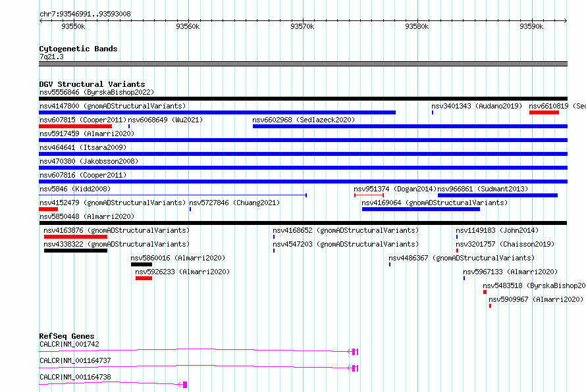Open nsv5727846 (Chuang2021) label
Viewport: 586px width, 392px height.
(234, 203)
